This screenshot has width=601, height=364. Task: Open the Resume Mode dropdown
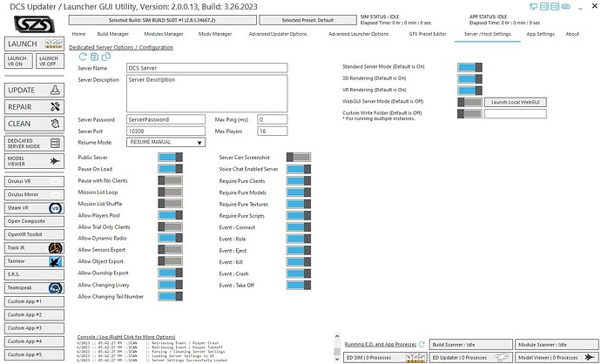(x=166, y=142)
